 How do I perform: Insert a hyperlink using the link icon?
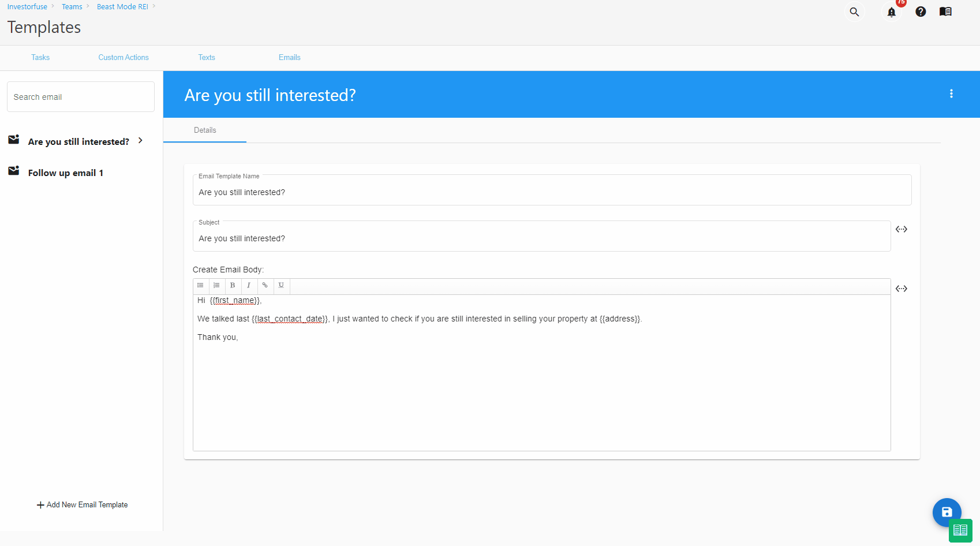tap(265, 285)
